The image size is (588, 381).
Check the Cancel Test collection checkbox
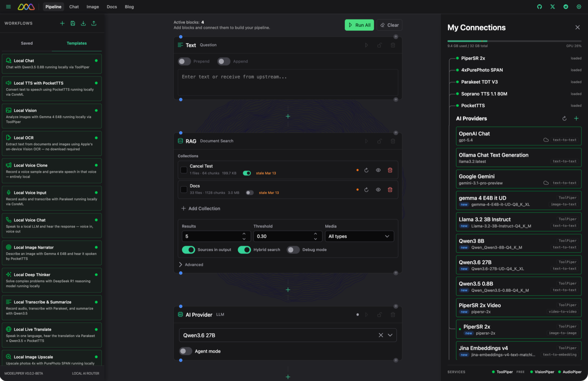tap(184, 170)
